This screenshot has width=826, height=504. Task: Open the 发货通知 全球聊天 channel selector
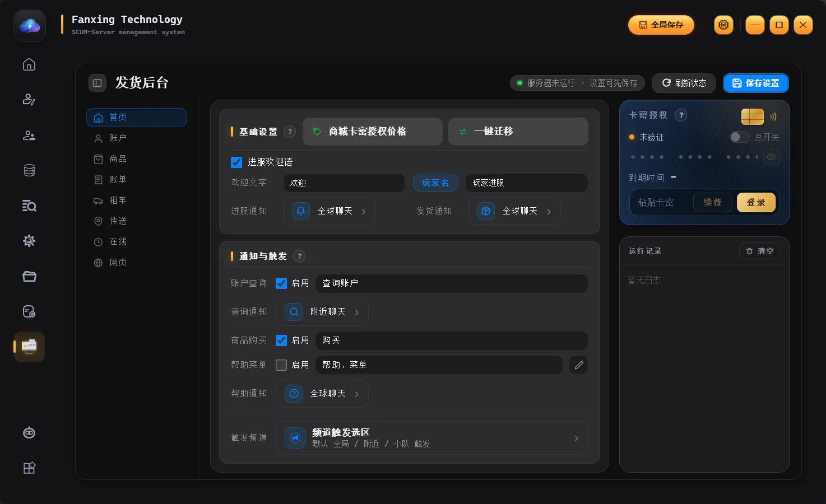point(514,211)
